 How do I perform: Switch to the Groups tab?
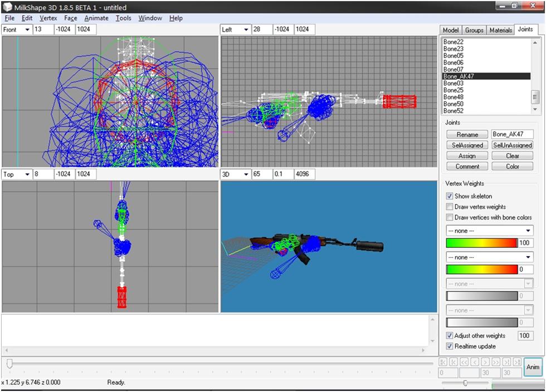pyautogui.click(x=474, y=30)
